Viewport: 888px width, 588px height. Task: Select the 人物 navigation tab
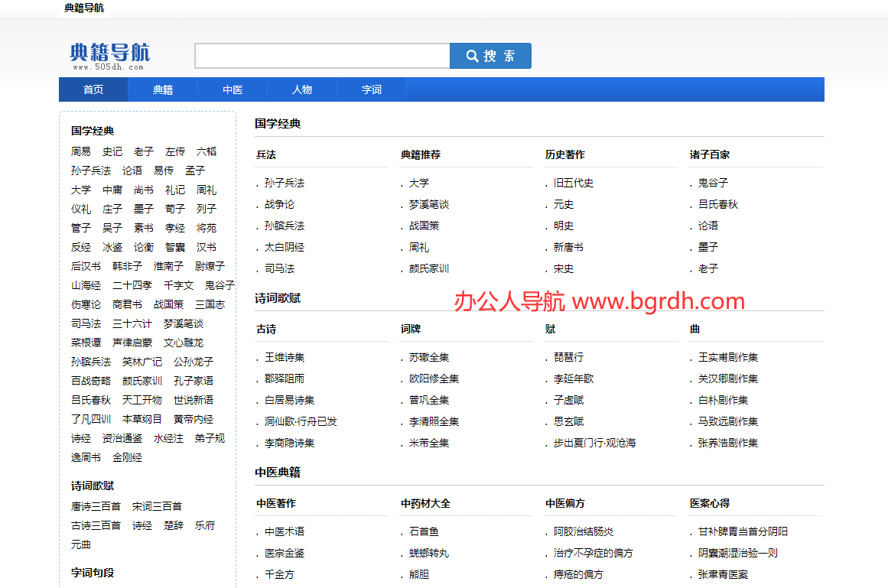point(302,89)
